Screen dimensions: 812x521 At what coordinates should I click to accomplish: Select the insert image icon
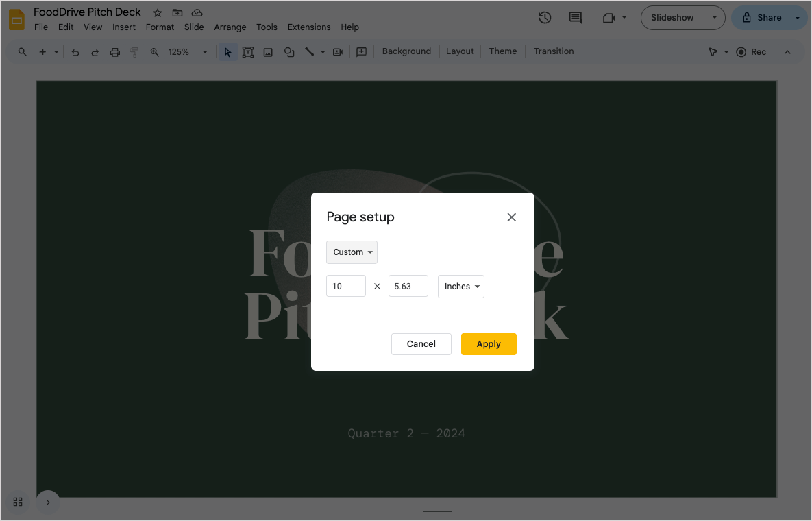tap(268, 52)
